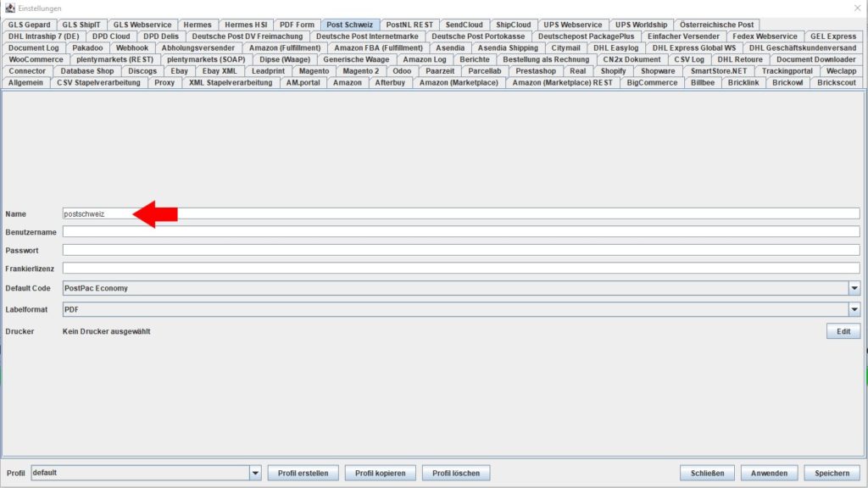Open the Amazon FBA (Fulfillment) tab

(x=378, y=48)
